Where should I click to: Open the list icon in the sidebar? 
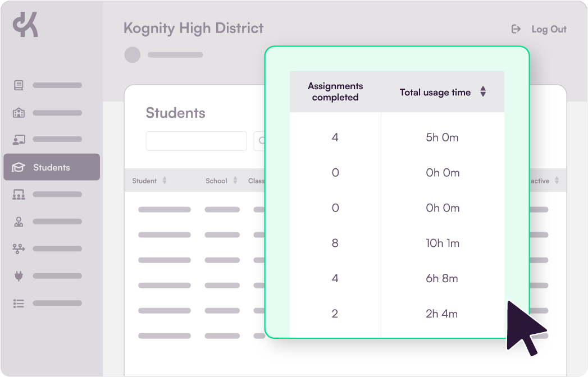tap(19, 303)
